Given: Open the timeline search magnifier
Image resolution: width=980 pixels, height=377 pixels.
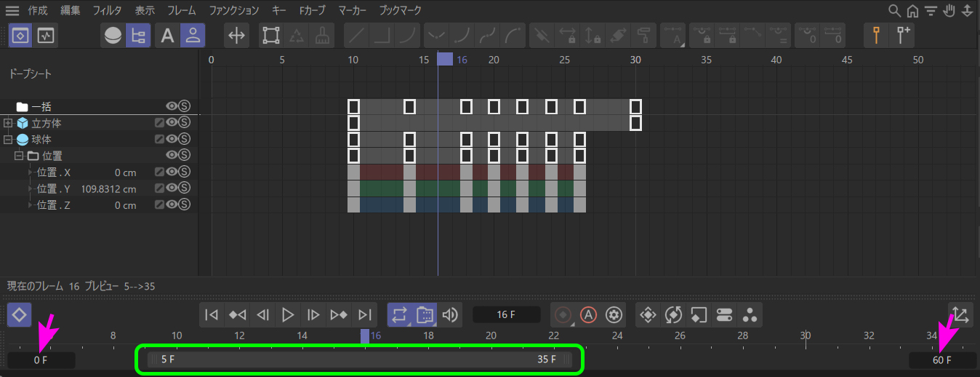Looking at the screenshot, I should tap(895, 11).
